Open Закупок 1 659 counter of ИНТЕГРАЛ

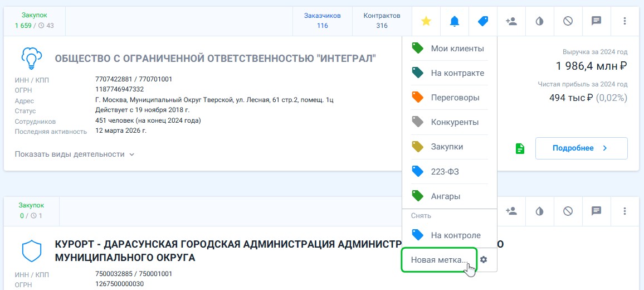(35, 21)
